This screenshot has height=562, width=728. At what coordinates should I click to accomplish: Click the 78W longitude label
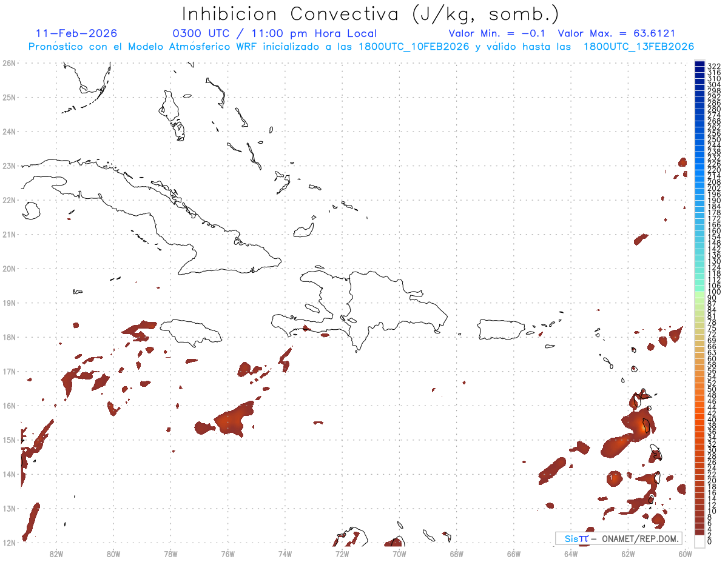[170, 554]
